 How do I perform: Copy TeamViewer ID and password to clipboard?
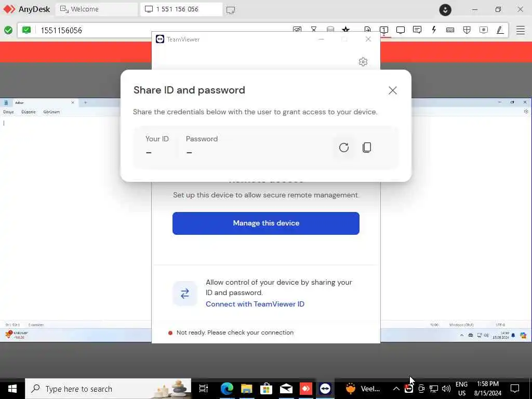pos(367,147)
